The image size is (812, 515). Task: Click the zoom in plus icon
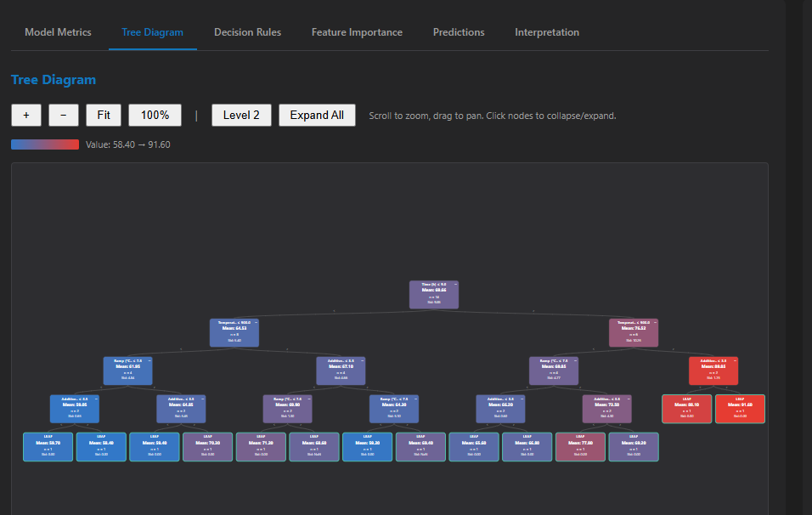[x=25, y=115]
